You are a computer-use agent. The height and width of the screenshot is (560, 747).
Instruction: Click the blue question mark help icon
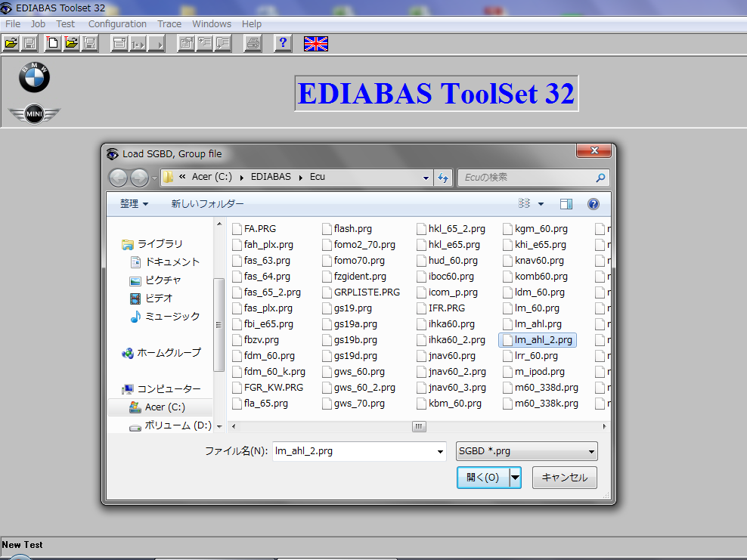point(283,44)
